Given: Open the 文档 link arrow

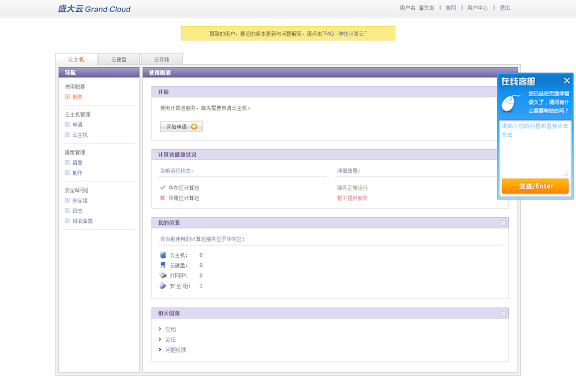Looking at the screenshot, I should (160, 329).
